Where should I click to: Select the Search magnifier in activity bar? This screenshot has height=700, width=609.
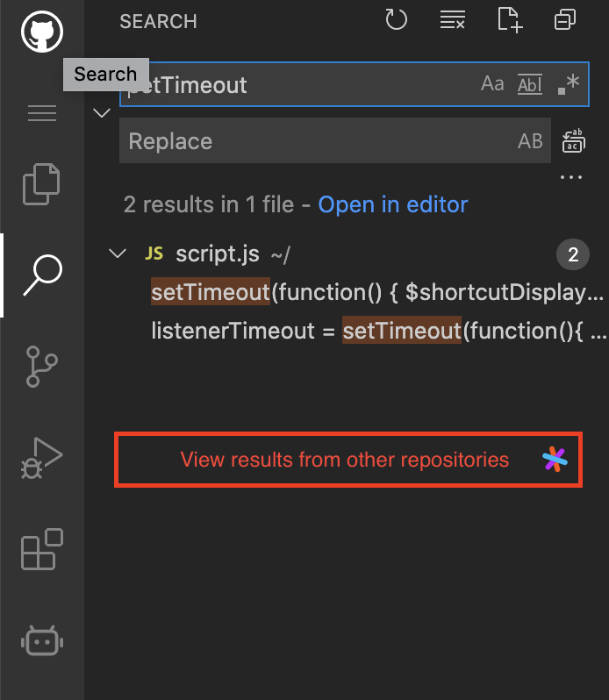tap(43, 275)
